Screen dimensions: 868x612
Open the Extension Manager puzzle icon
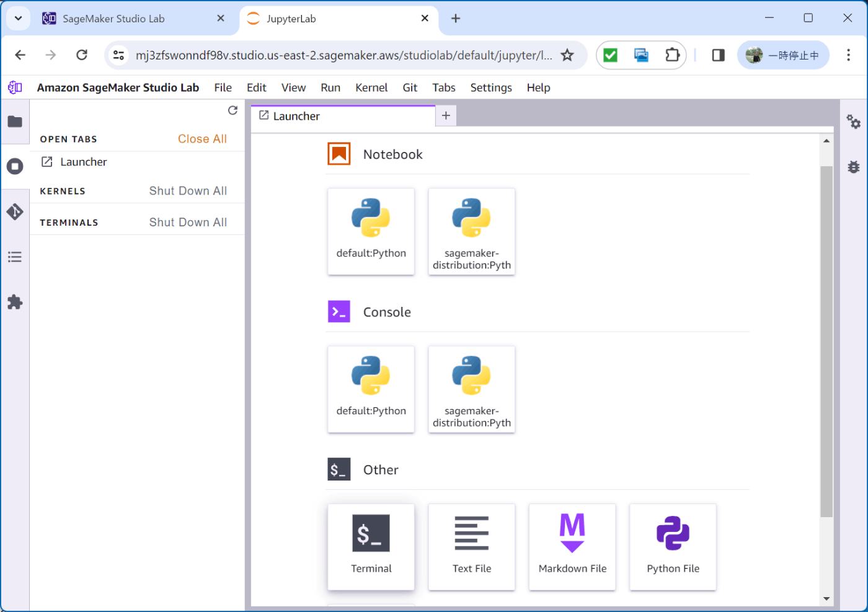15,302
